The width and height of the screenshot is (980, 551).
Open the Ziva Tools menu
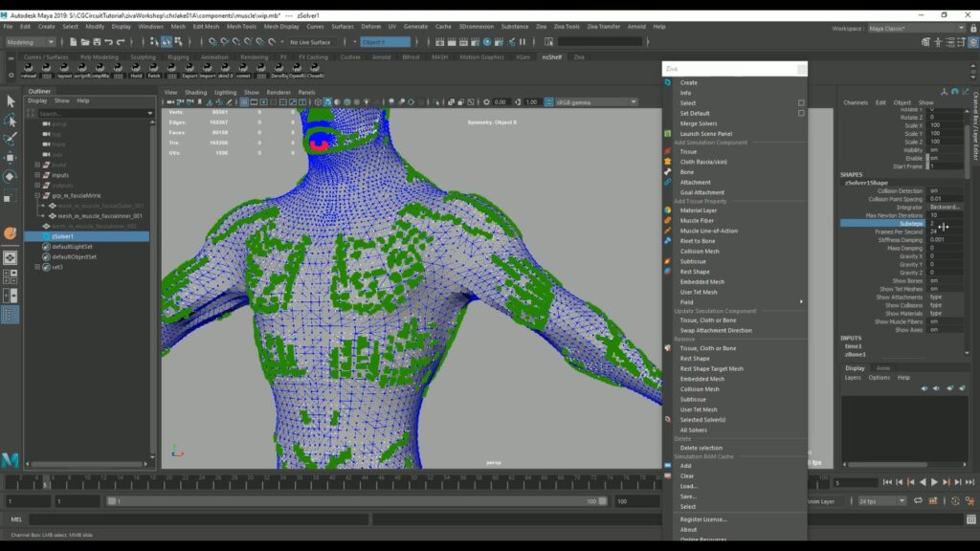[x=567, y=27]
